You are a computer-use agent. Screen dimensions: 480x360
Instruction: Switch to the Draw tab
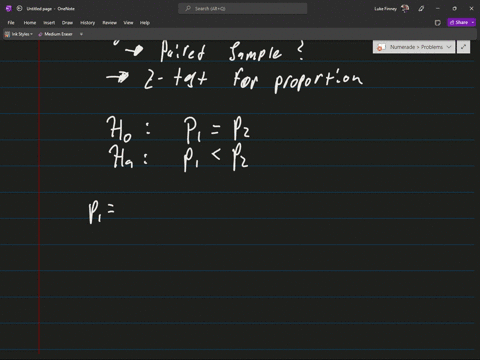[x=67, y=23]
